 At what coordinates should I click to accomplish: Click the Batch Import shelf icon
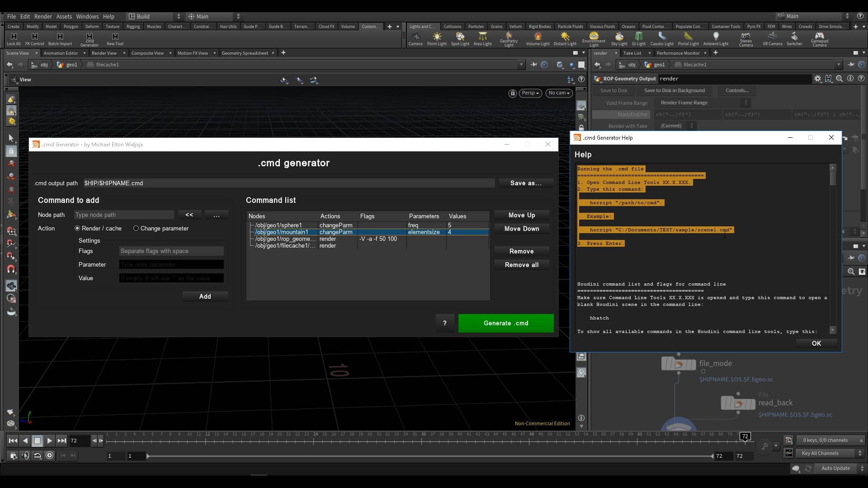tap(60, 39)
